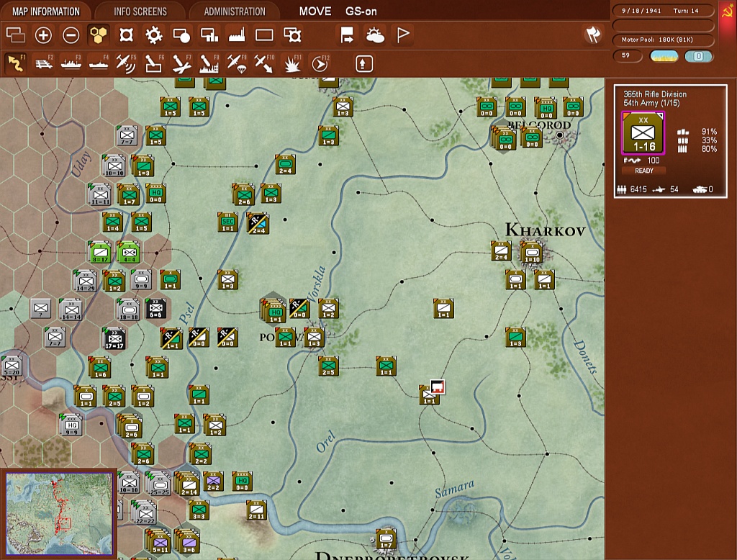Screen dimensions: 737x560
Task: Open the INFO SCREENS tab
Action: coord(140,12)
